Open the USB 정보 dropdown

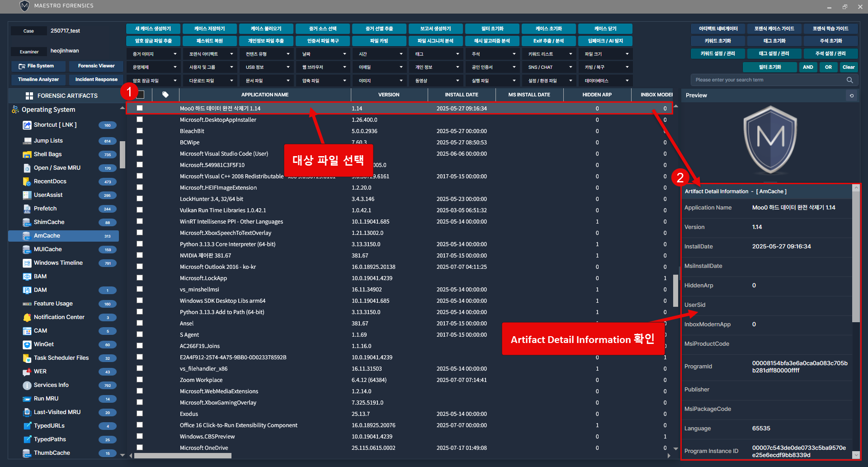point(266,67)
